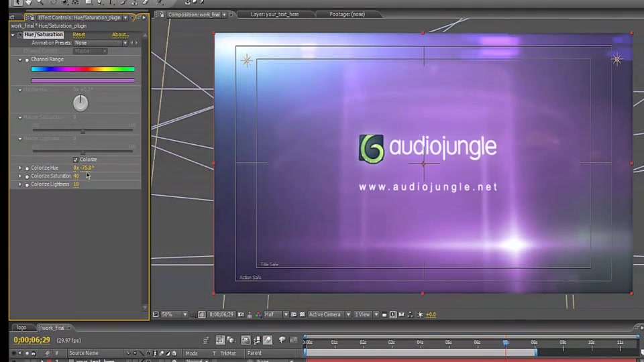The image size is (644, 362).
Task: Uncheck the Colorize checkbox
Action: (76, 160)
